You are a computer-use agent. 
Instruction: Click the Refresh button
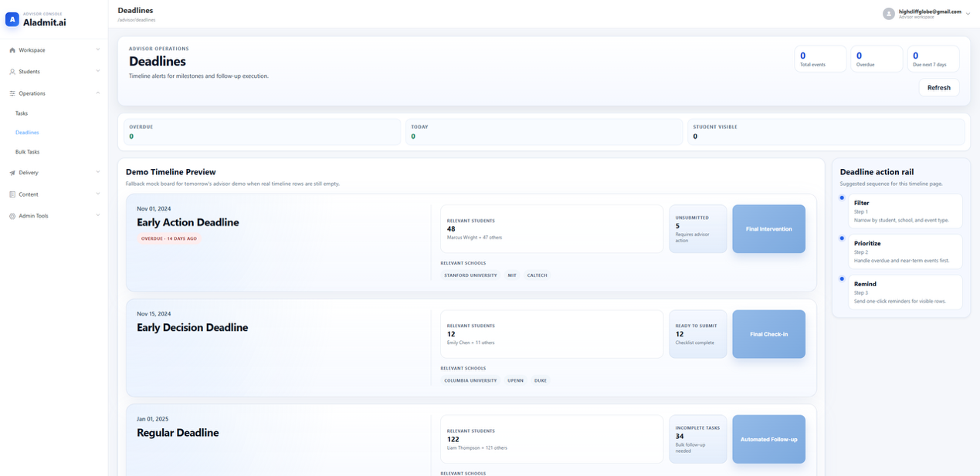coord(938,87)
